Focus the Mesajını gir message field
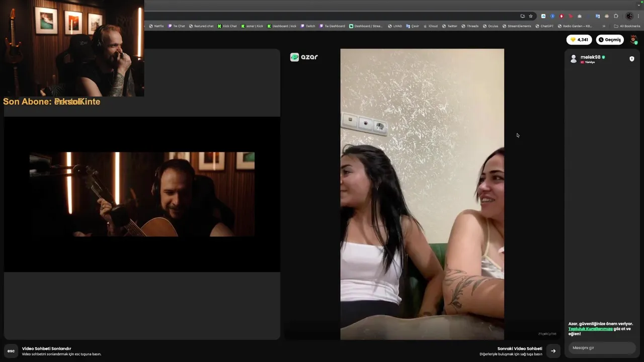Image resolution: width=644 pixels, height=362 pixels. [602, 348]
